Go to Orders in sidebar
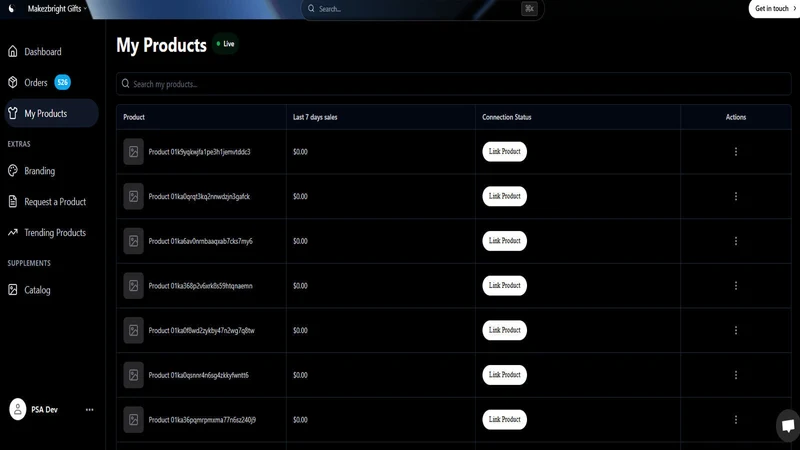 click(x=51, y=82)
